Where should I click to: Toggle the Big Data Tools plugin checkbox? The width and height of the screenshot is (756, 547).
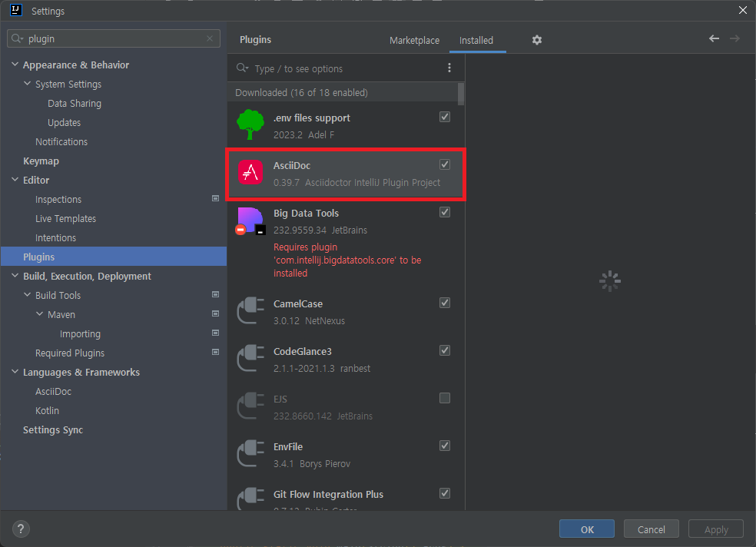pos(445,212)
